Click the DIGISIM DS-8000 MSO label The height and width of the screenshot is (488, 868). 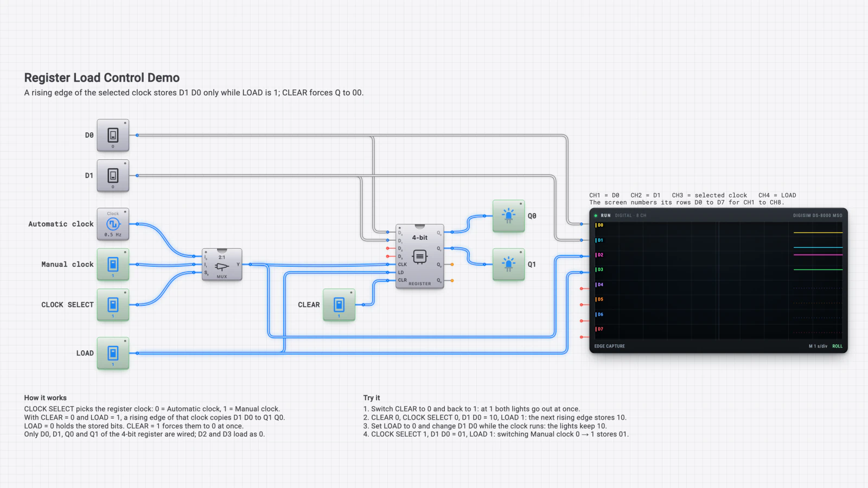tap(818, 215)
